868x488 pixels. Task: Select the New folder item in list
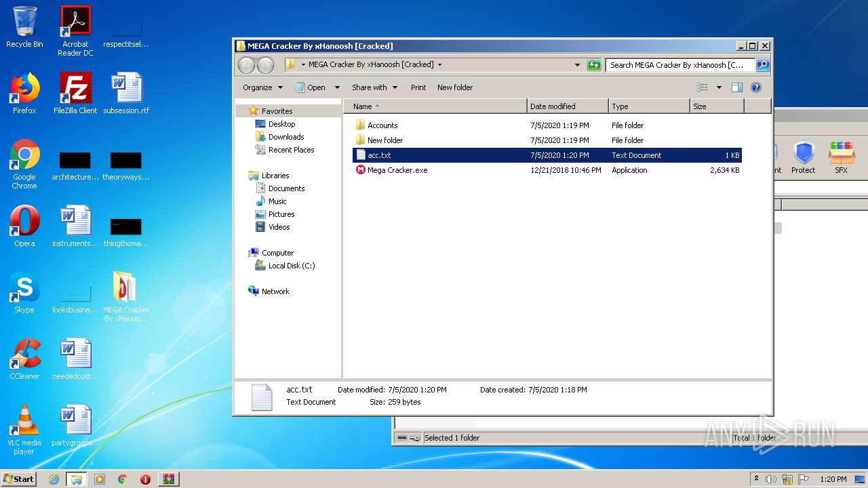coord(385,140)
